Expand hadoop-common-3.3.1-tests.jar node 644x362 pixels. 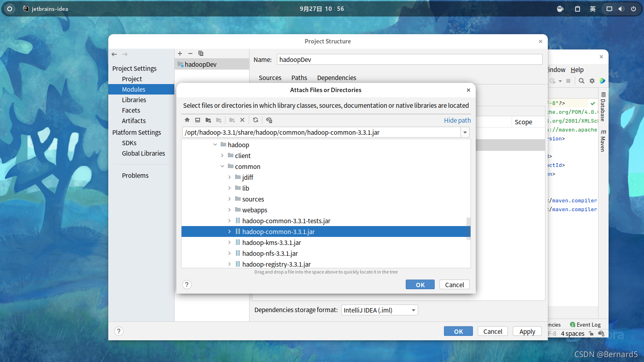(x=229, y=221)
